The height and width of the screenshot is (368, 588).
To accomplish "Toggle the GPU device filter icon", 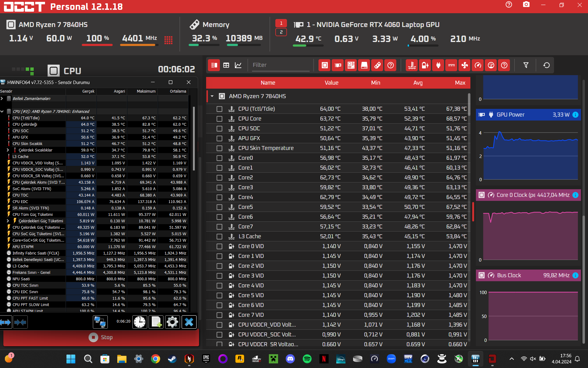I will tap(338, 65).
